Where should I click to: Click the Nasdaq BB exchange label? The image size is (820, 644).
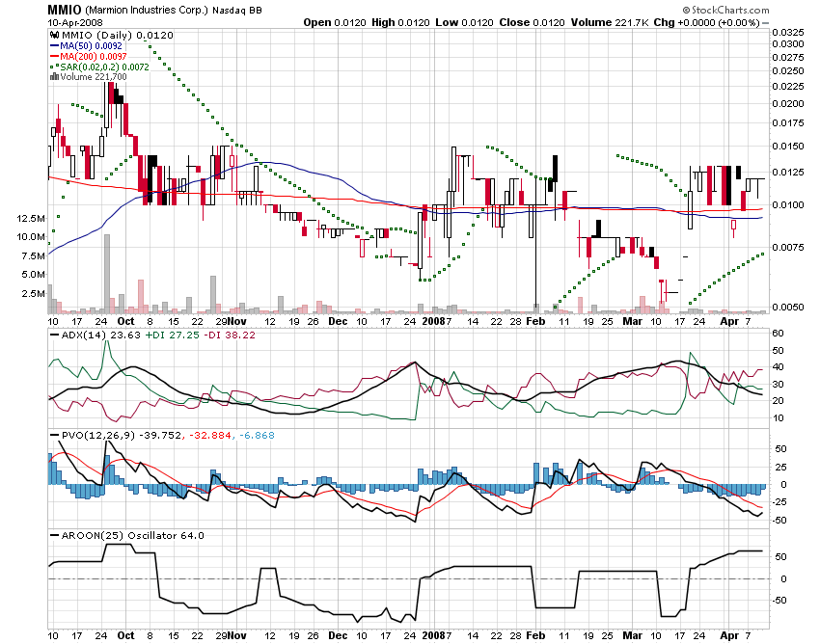pos(237,11)
